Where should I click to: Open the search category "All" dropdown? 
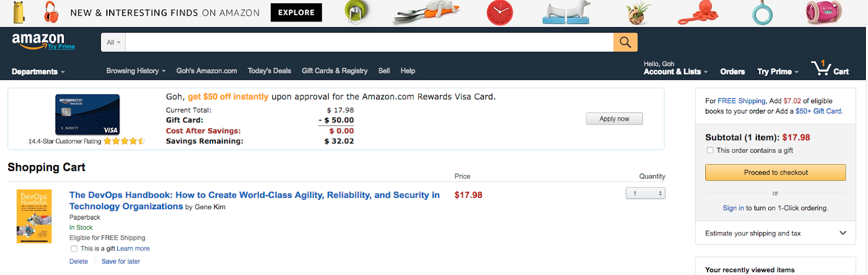pyautogui.click(x=113, y=42)
